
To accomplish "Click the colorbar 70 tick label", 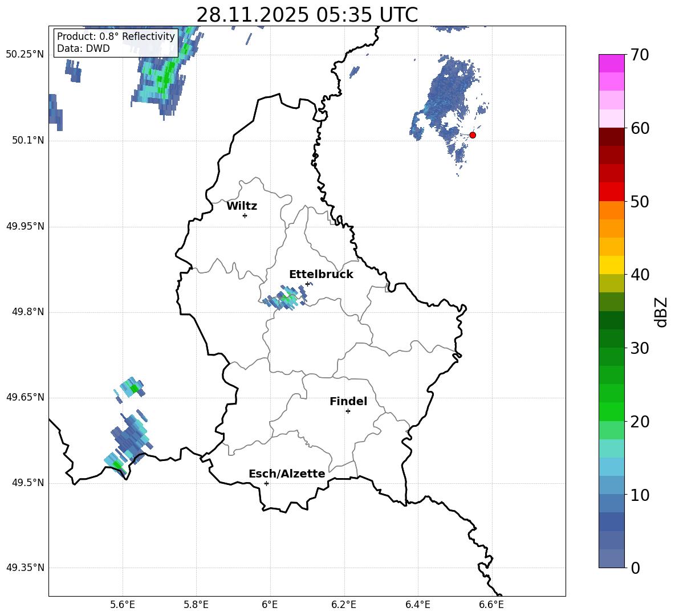I will 640,55.
